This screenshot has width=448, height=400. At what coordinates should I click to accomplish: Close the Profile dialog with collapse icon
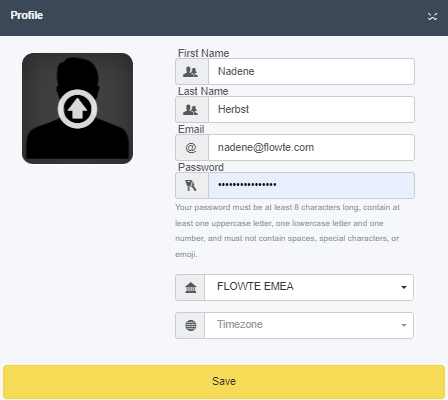[x=432, y=16]
